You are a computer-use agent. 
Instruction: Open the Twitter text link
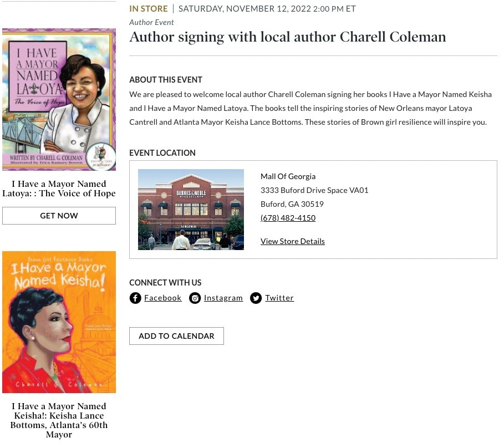[x=279, y=298]
